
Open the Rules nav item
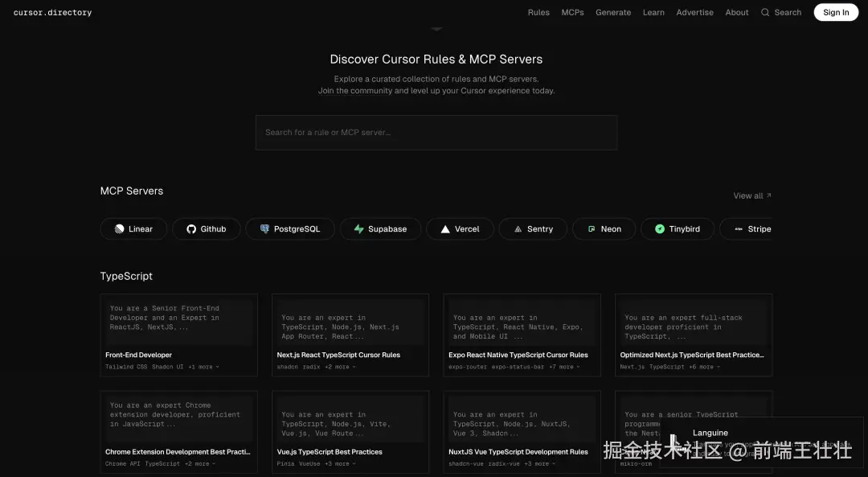pos(538,12)
